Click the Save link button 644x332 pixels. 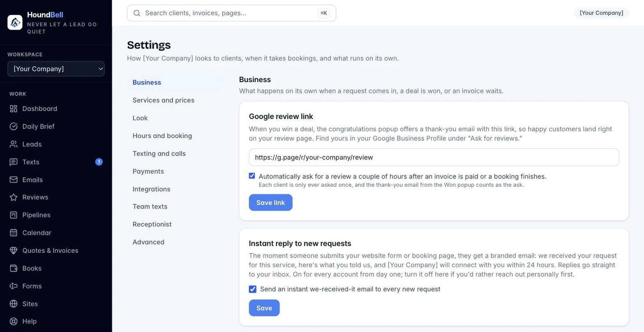[271, 203]
